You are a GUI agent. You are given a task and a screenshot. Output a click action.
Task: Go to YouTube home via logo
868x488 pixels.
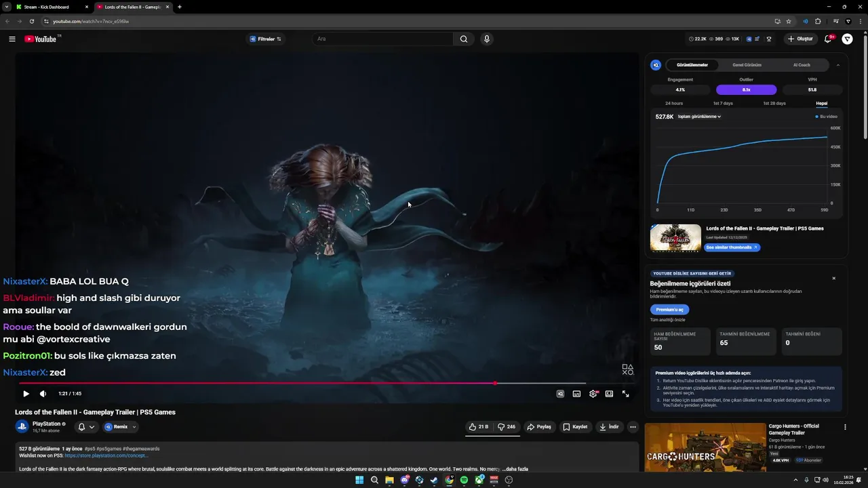[x=41, y=39]
